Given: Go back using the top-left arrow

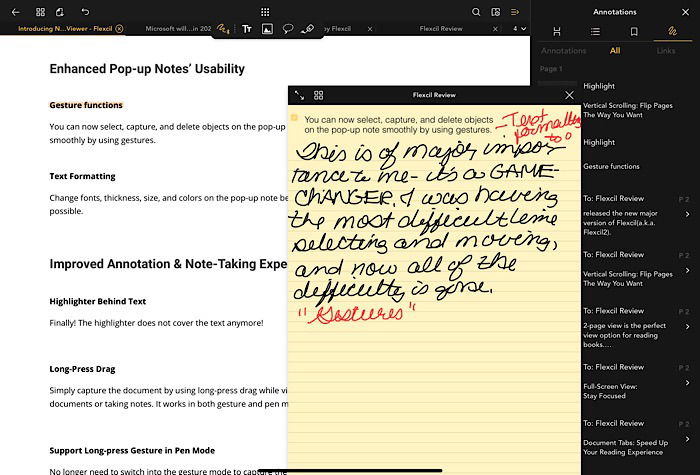Looking at the screenshot, I should point(15,12).
